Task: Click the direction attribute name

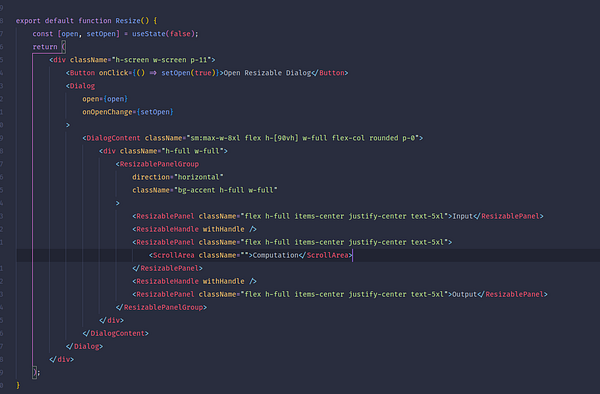Action: click(x=151, y=177)
